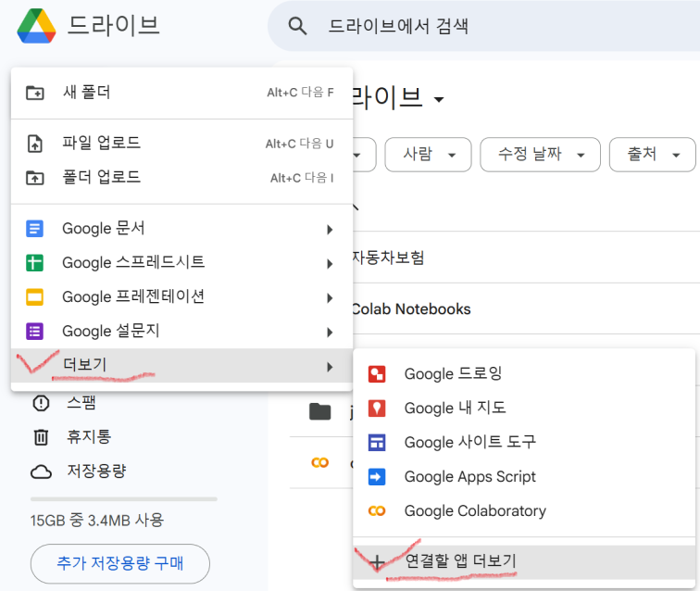
Task: Click the yellow Google Slides icon
Action: (35, 297)
